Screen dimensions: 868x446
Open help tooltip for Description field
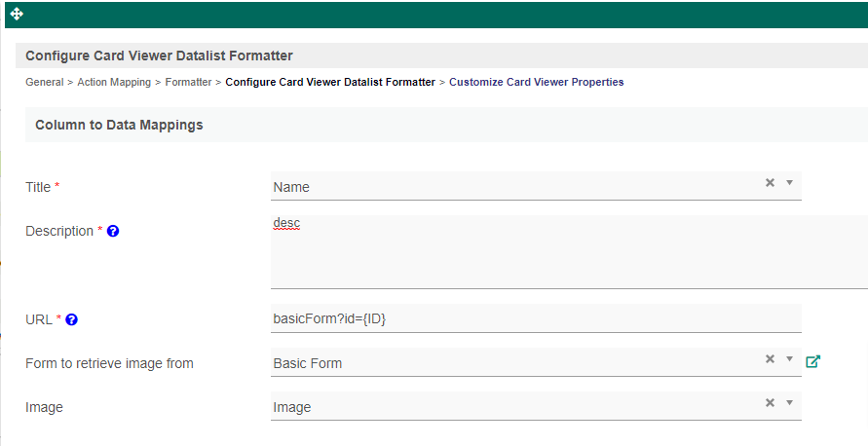point(113,232)
